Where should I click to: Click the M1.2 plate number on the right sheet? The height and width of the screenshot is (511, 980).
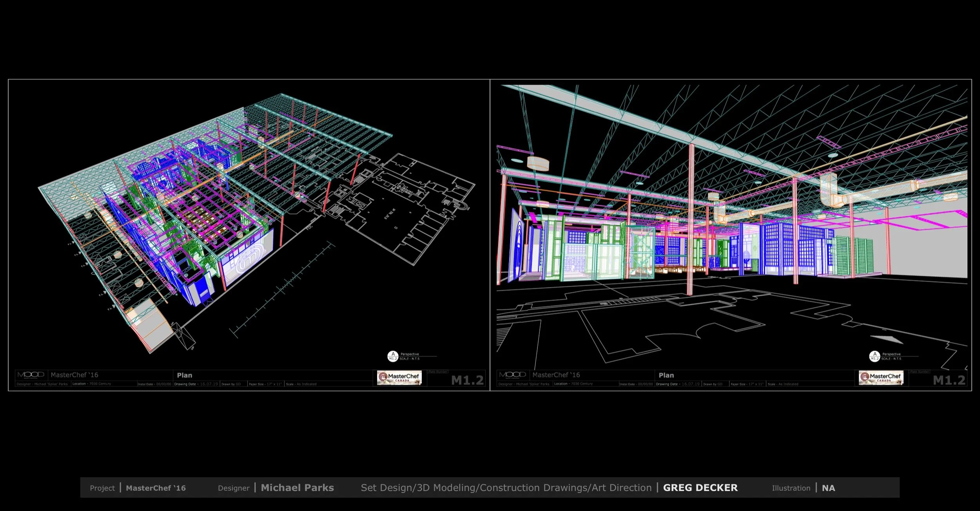(949, 379)
